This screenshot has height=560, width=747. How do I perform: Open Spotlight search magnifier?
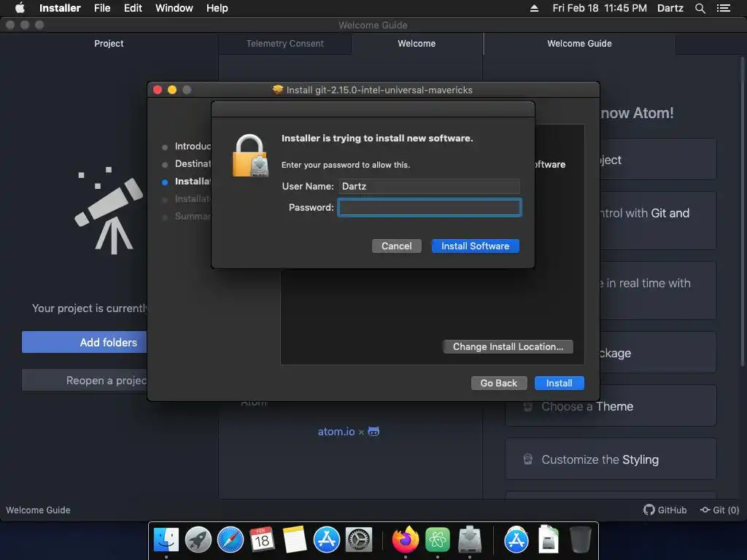700,8
